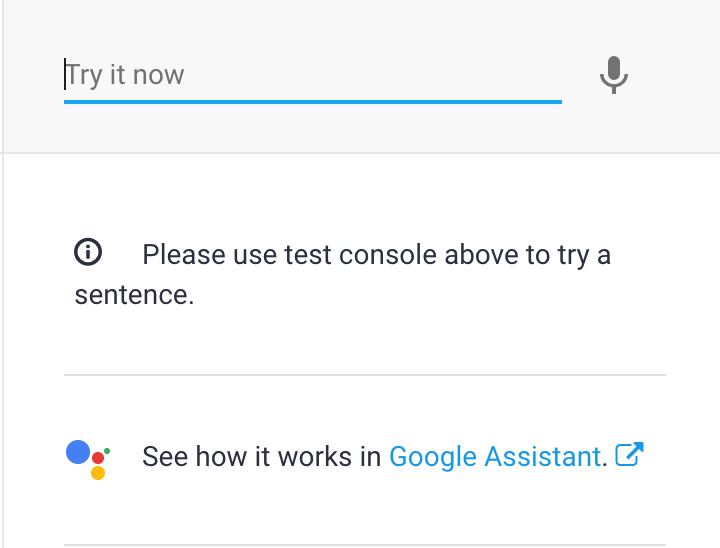This screenshot has height=548, width=720.
Task: Click the word "Assistant" in the blue link
Action: (542, 457)
